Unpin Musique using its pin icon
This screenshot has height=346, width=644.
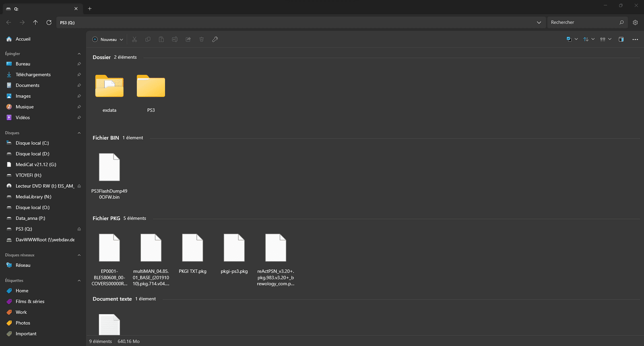79,107
